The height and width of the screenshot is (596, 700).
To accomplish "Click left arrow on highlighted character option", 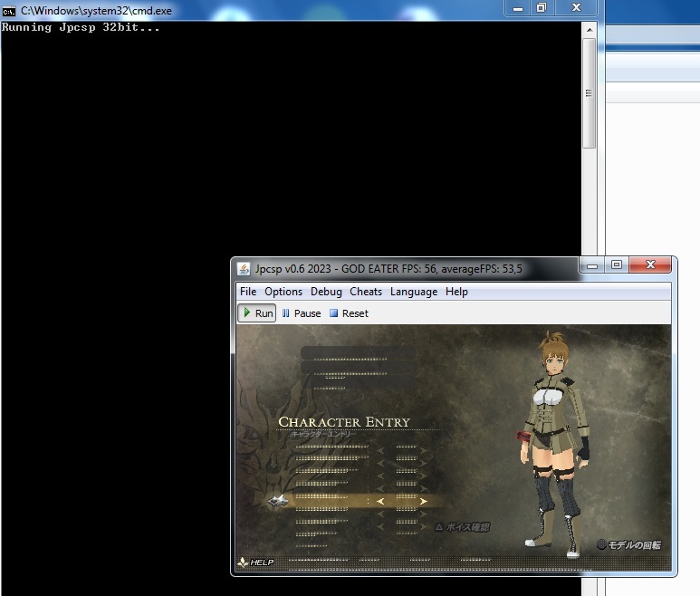I will pos(380,501).
